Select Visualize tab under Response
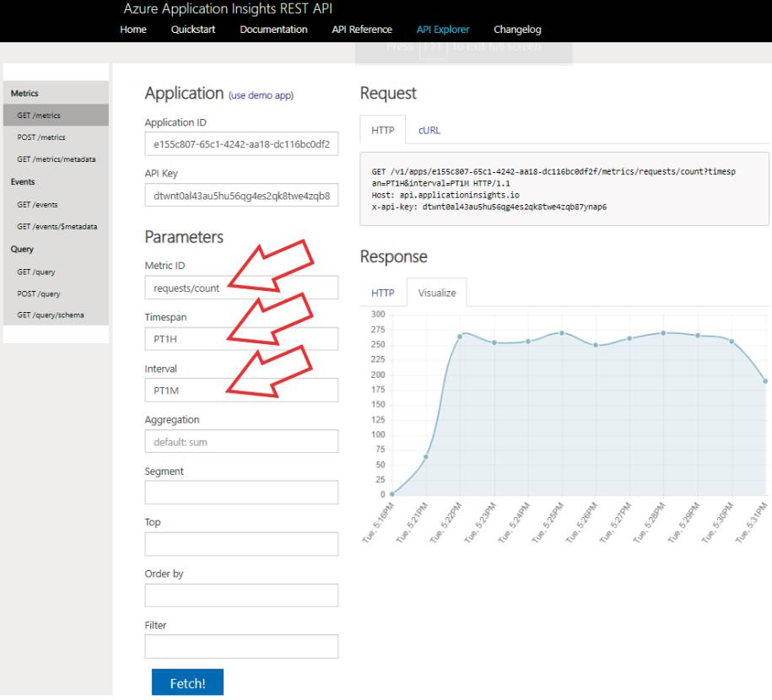Viewport: 772px width, 700px height. coord(437,293)
